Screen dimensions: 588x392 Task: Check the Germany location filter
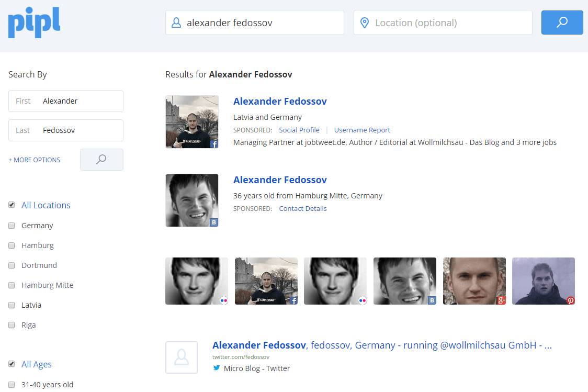[12, 226]
